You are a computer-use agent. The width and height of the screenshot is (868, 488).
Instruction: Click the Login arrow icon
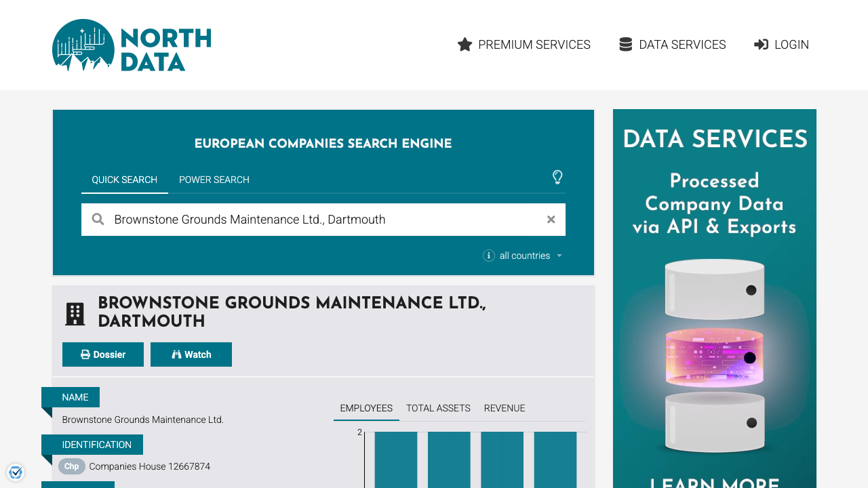point(761,44)
